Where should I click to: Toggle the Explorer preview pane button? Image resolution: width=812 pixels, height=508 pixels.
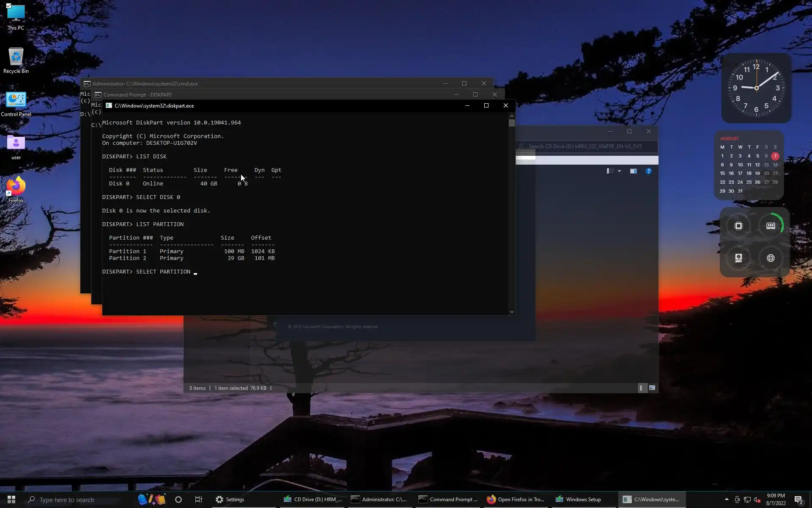[x=633, y=171]
